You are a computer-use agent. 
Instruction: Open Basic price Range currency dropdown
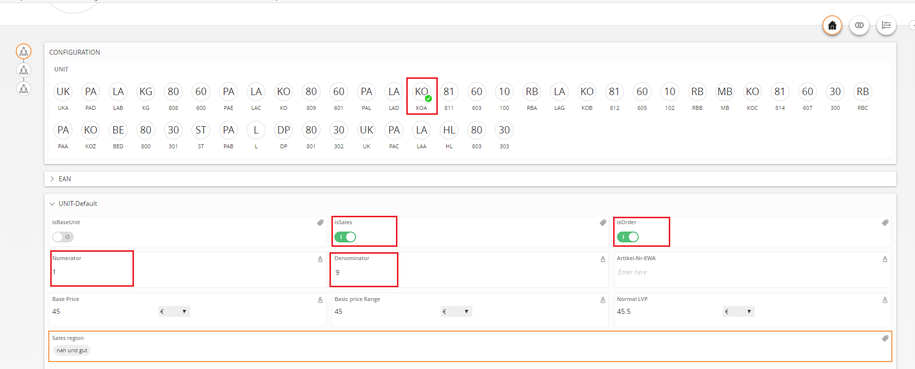coord(456,312)
